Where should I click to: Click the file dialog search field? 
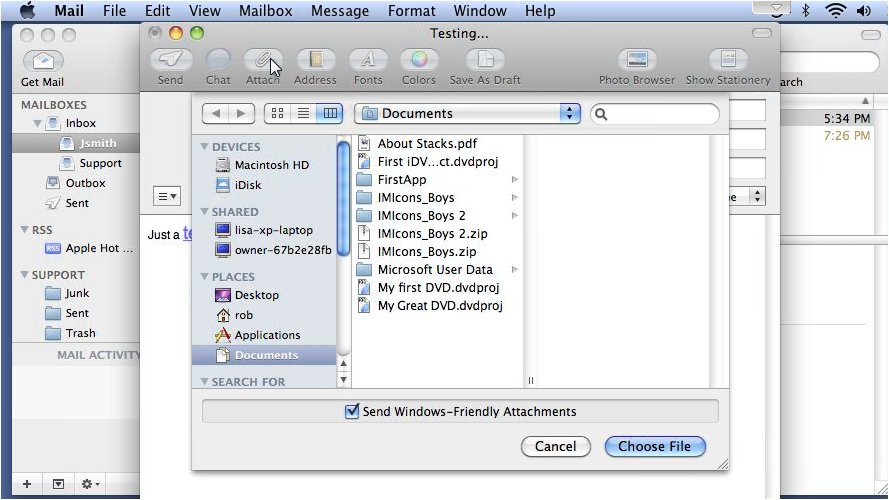click(655, 114)
